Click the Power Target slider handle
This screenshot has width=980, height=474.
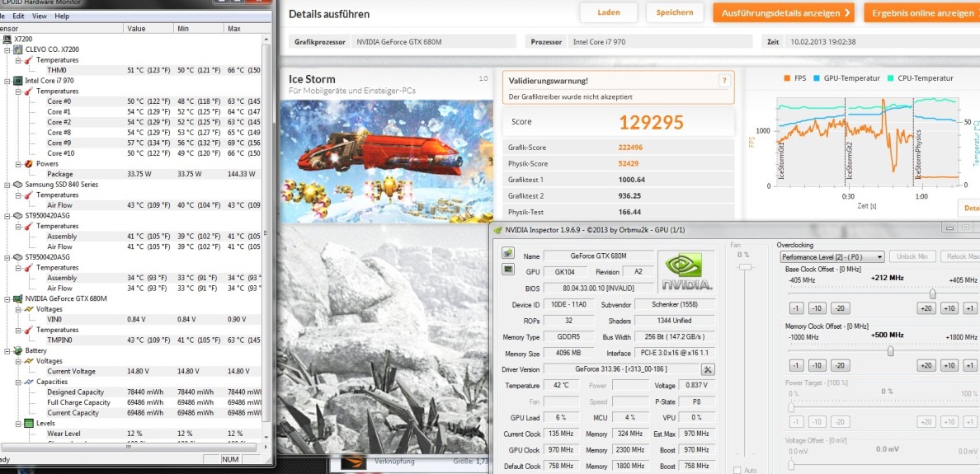tap(790, 408)
